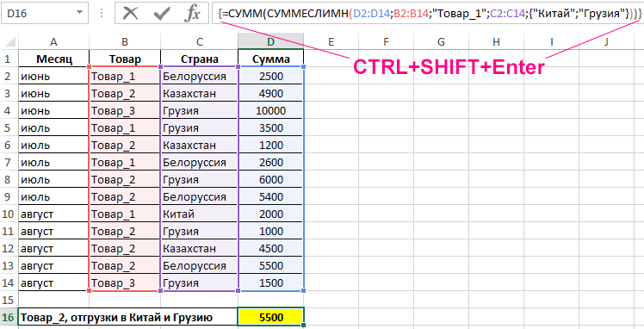Select 'Товар_2' cell in row 6
Viewport: 644px width, 329px height.
[125, 145]
